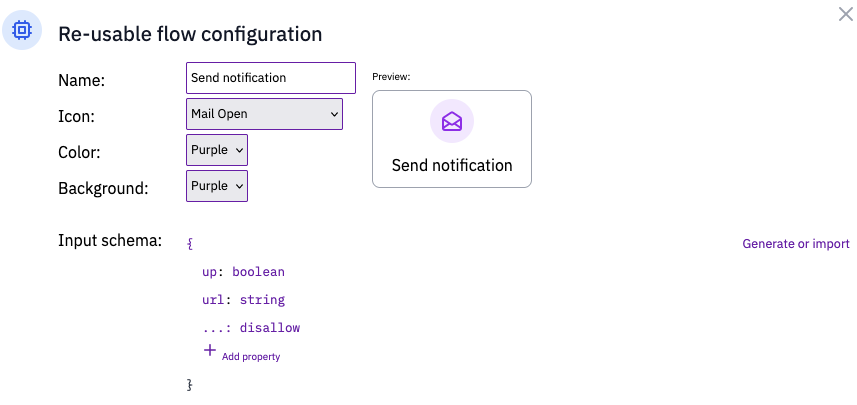
Task: Click the 'string' type of url
Action: pyautogui.click(x=262, y=300)
